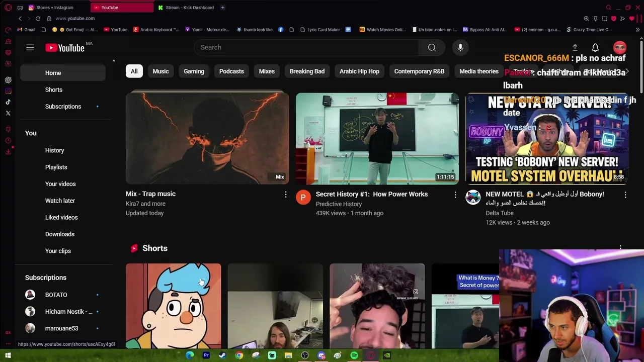This screenshot has height=362, width=644.
Task: Open options for Mix - Trap music
Action: pyautogui.click(x=285, y=195)
